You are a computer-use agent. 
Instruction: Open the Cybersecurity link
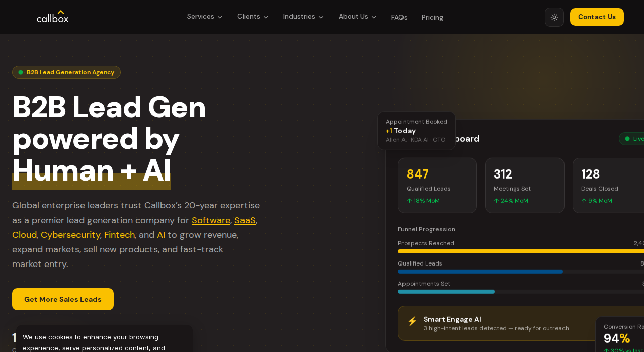(x=70, y=235)
